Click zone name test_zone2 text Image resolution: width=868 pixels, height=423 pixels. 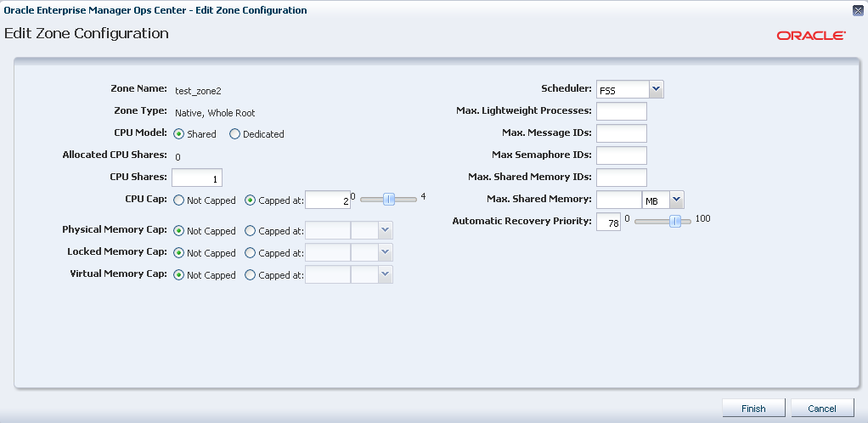pyautogui.click(x=198, y=91)
